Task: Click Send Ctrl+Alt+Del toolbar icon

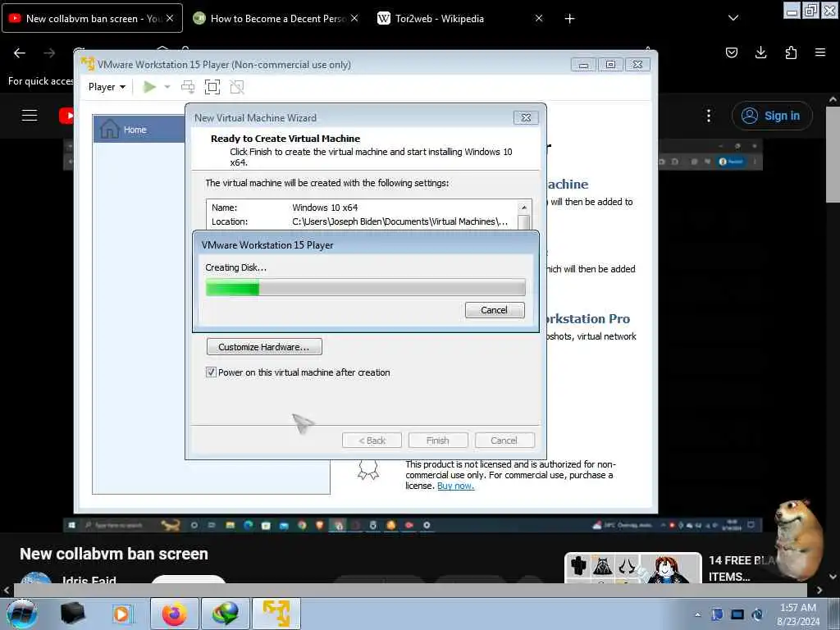Action: coord(188,87)
